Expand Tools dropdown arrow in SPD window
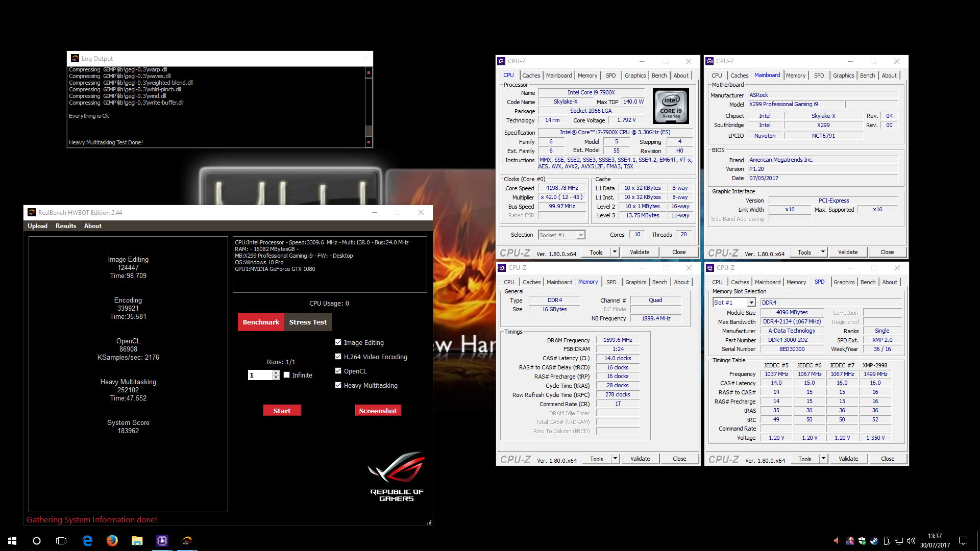 (823, 459)
